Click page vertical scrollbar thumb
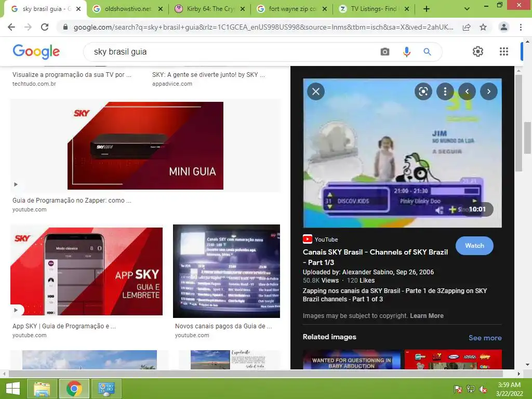Image resolution: width=532 pixels, height=399 pixels. [x=527, y=138]
